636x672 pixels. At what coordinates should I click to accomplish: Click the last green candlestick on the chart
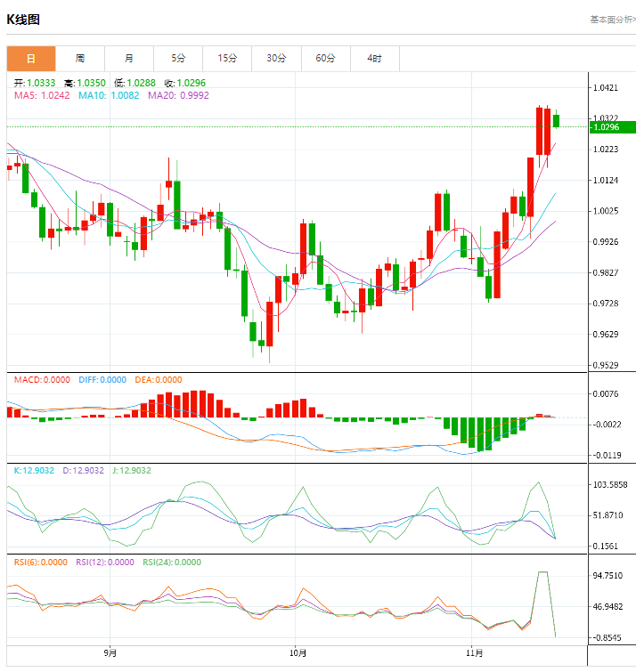coord(556,121)
